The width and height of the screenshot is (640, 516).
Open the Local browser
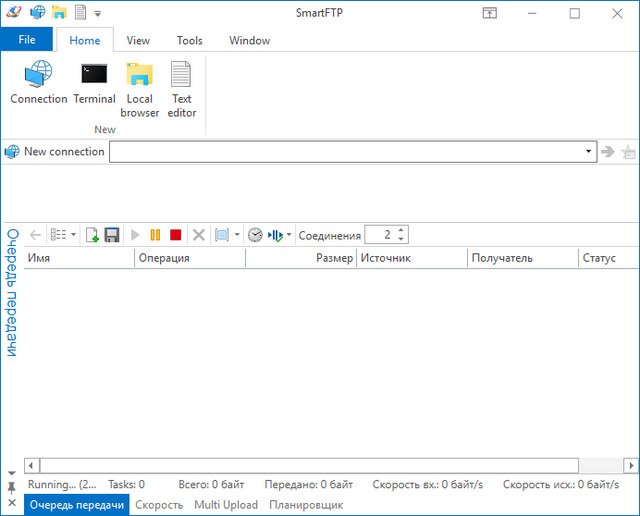[x=139, y=89]
